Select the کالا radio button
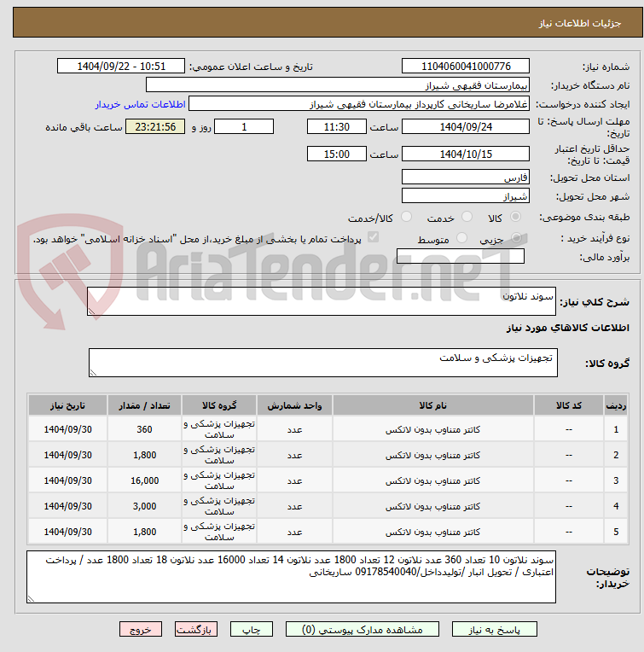The image size is (644, 652). (515, 217)
